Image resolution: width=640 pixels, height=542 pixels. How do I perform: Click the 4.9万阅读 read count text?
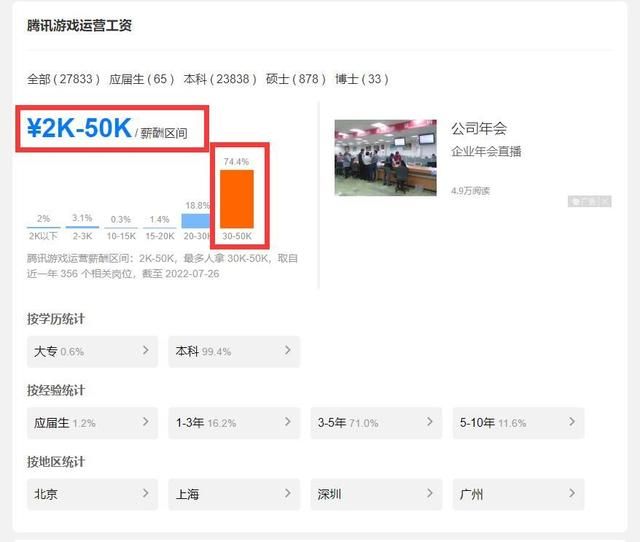tap(470, 191)
